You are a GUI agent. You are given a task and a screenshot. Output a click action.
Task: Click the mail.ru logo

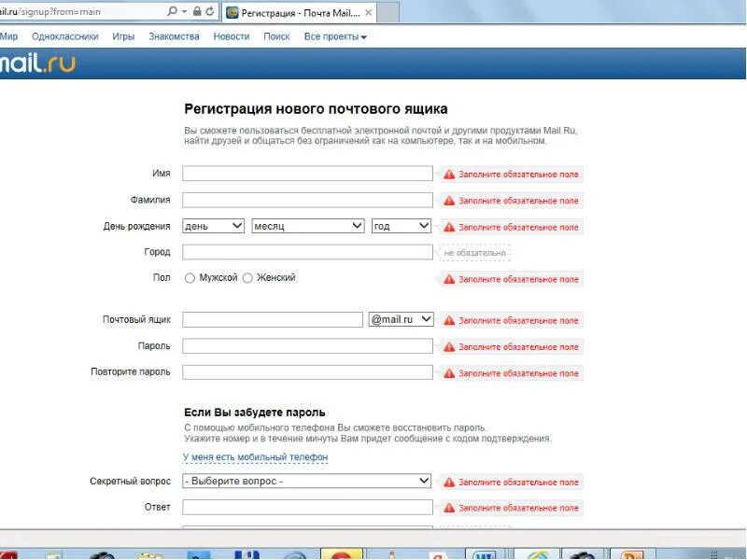(x=37, y=63)
